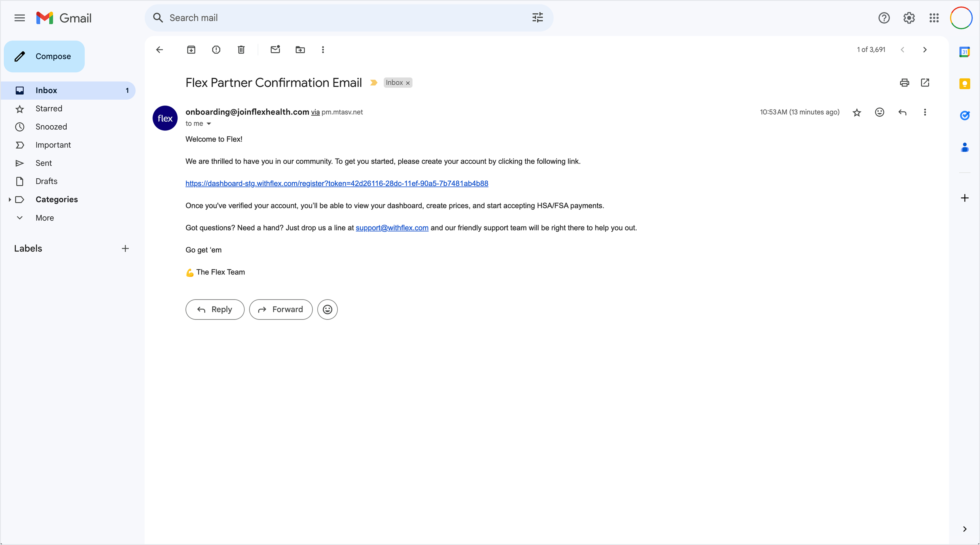The width and height of the screenshot is (980, 545).
Task: Print the email conversation
Action: point(904,83)
